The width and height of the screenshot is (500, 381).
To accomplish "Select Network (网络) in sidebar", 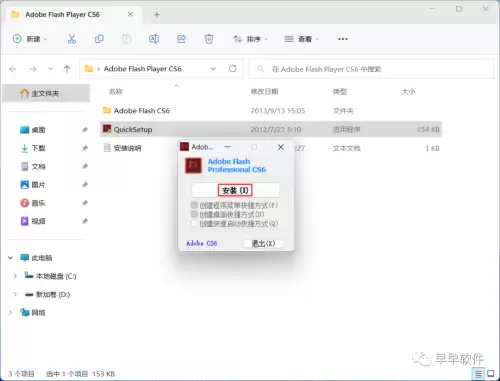I will (x=33, y=313).
